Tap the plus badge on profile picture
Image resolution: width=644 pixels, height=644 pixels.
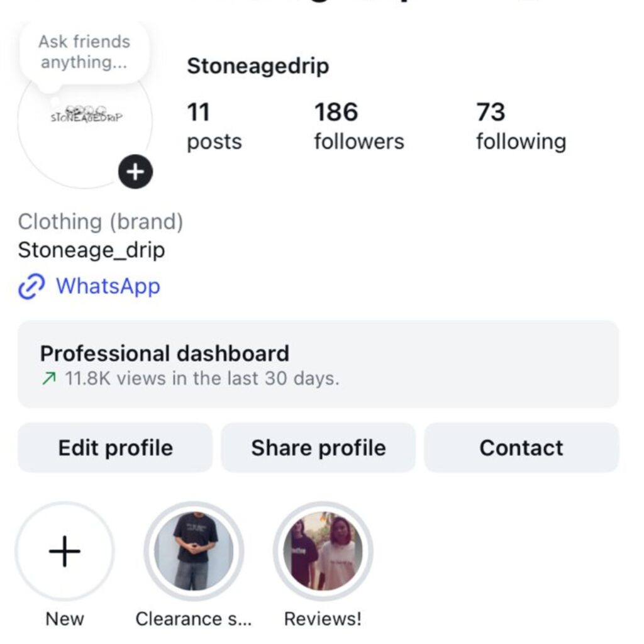pyautogui.click(x=135, y=171)
